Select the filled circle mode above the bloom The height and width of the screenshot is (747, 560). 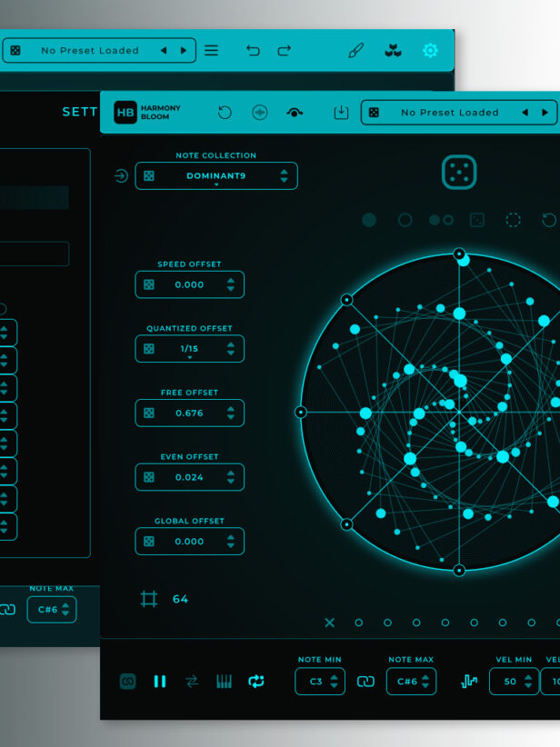coord(369,220)
